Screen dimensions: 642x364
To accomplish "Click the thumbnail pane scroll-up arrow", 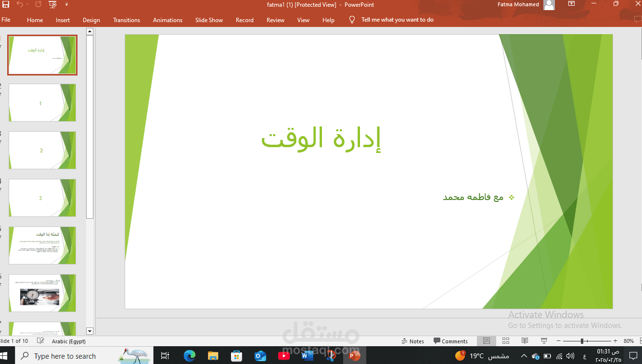I will click(90, 32).
